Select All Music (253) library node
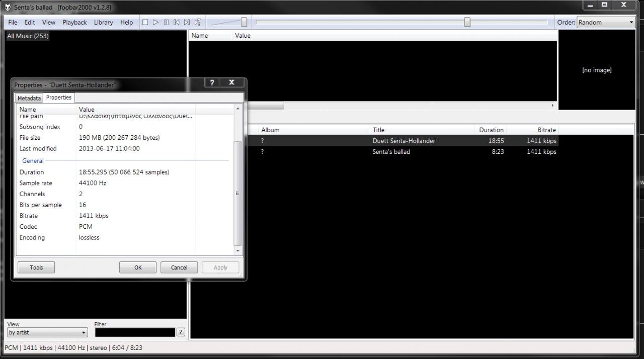This screenshot has height=359, width=644. click(x=28, y=36)
